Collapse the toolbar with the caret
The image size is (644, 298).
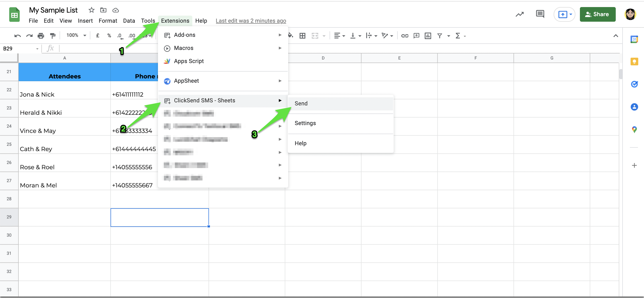coord(615,36)
